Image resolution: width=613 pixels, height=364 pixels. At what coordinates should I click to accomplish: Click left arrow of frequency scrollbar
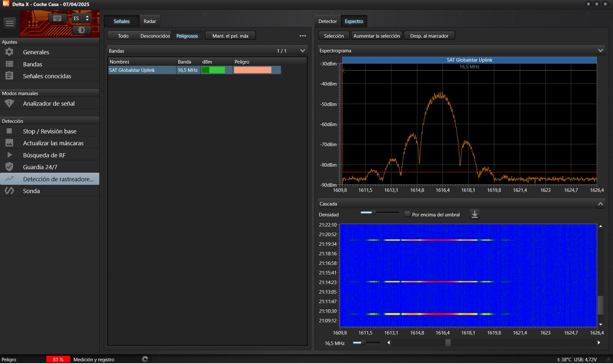pos(389,343)
